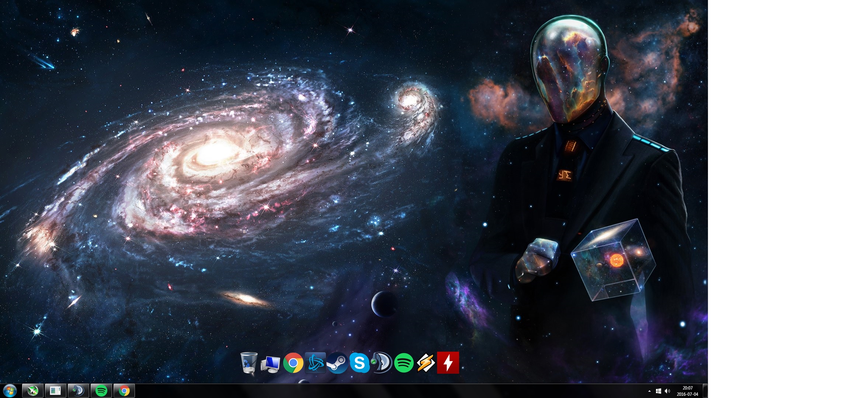Switch to the window-preview taskbar button

tap(56, 391)
